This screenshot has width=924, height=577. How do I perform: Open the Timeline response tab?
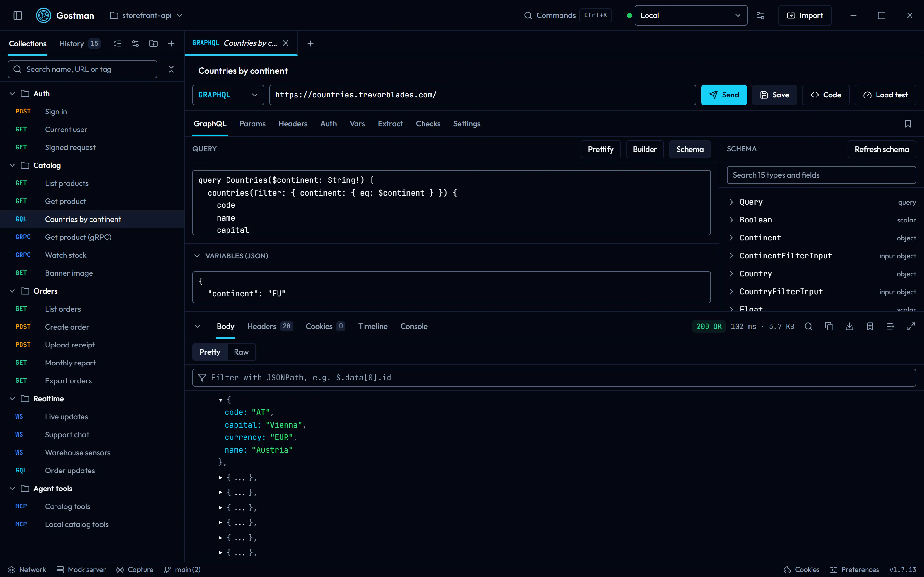(373, 326)
